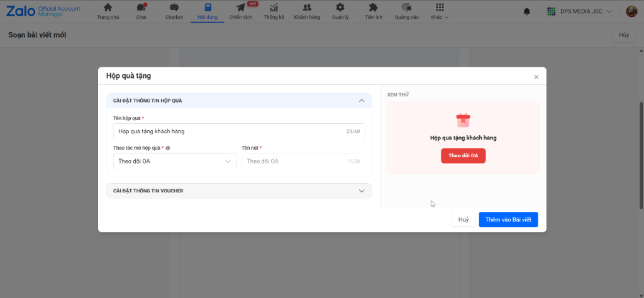Click the Tiện ích menu label
644x298 pixels.
(373, 17)
